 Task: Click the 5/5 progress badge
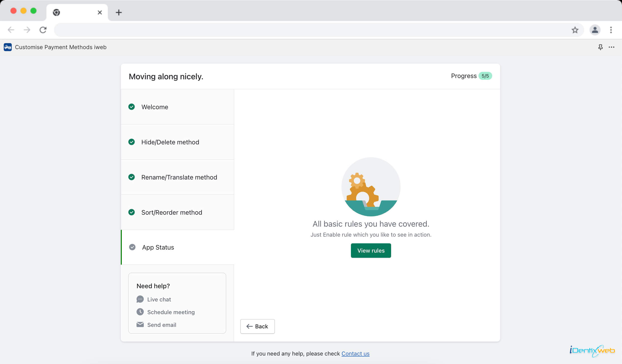pyautogui.click(x=485, y=76)
